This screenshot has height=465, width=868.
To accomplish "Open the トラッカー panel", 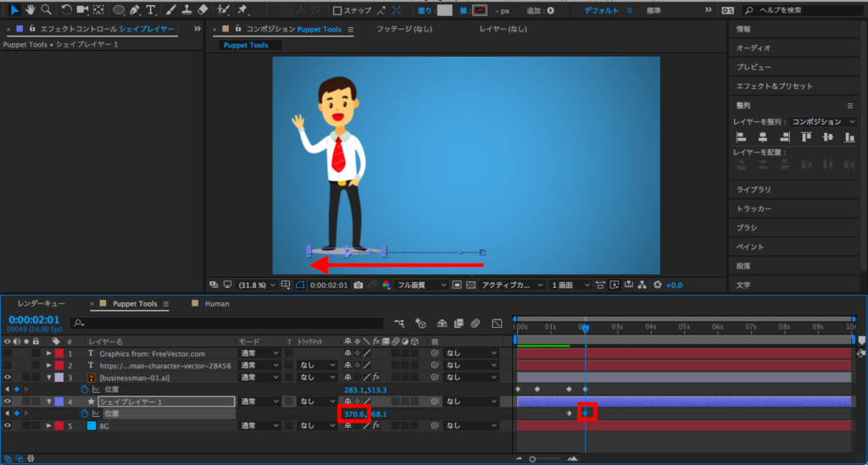I will 754,208.
